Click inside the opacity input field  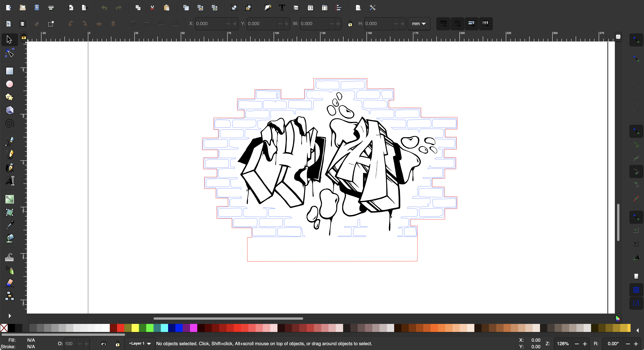tap(70, 343)
